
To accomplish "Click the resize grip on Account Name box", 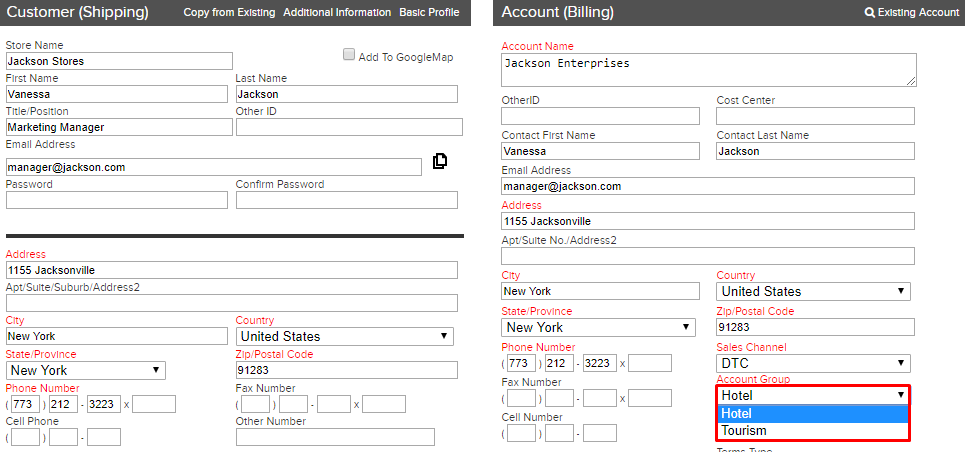I will pyautogui.click(x=911, y=81).
